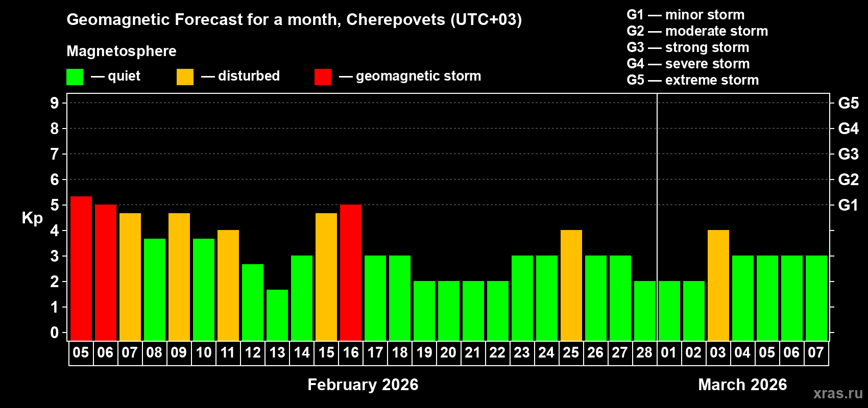Screen dimensions: 868x408
Task: Click 'G1 — minor storm' legend text
Action: pos(686,15)
